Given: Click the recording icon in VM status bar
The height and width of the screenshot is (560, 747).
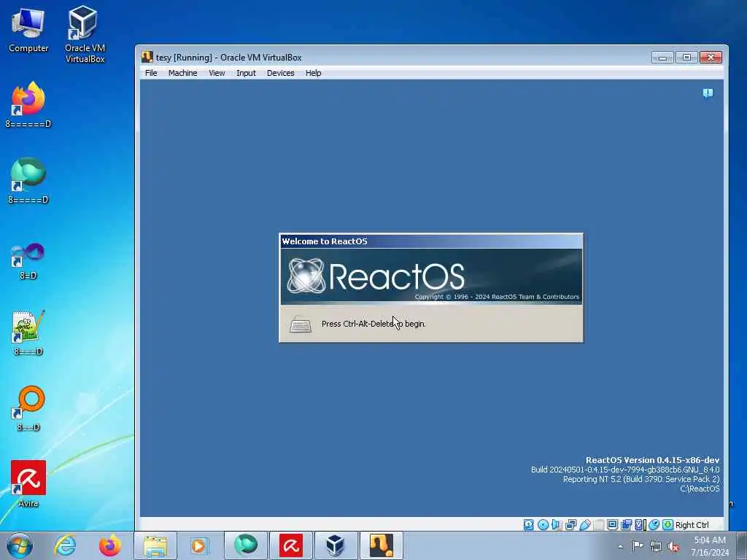Looking at the screenshot, I should coord(626,525).
